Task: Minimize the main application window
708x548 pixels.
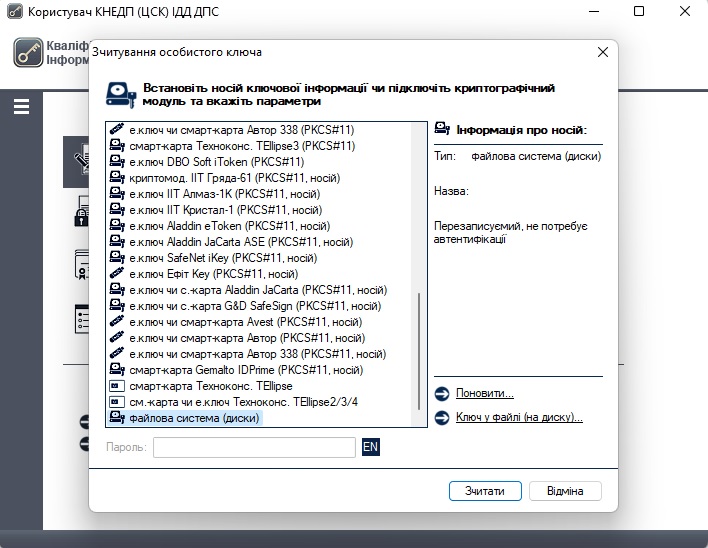Action: (x=594, y=11)
